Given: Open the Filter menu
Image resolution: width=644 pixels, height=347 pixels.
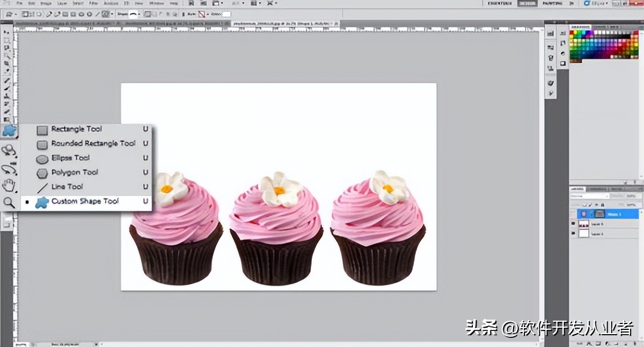Looking at the screenshot, I should (93, 3).
